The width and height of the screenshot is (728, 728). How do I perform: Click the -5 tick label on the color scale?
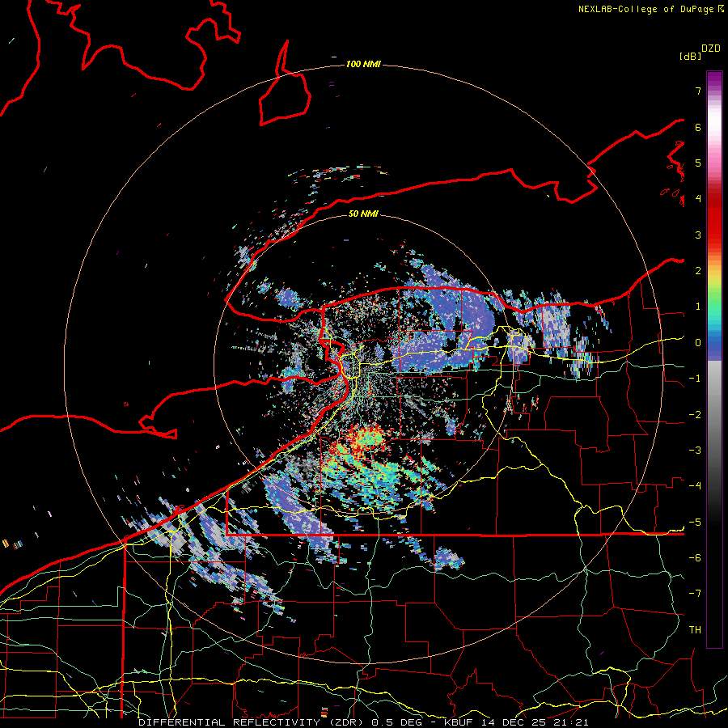[x=695, y=523]
